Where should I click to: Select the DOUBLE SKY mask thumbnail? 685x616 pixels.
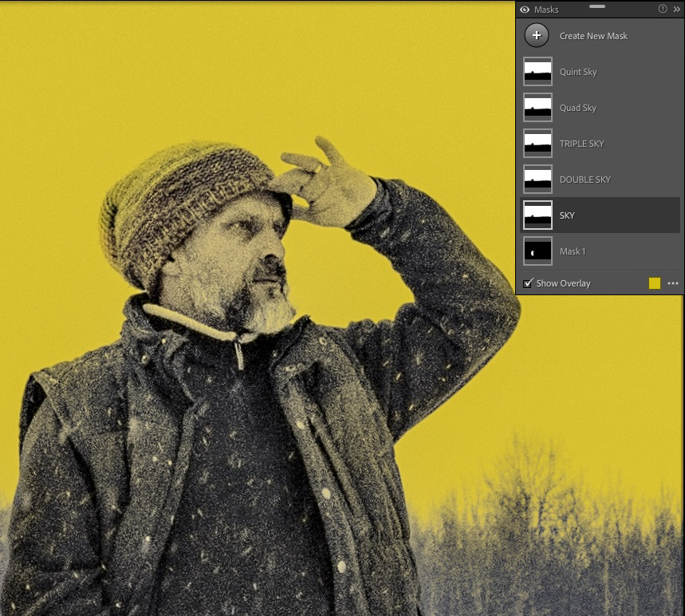[x=537, y=179]
